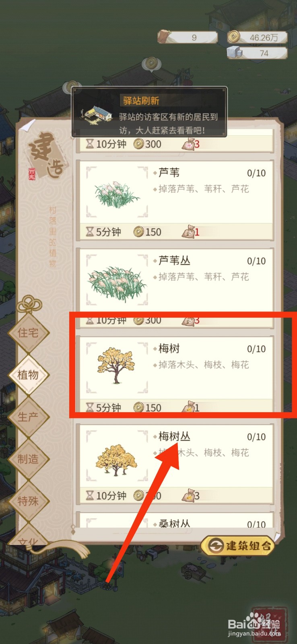Switch to the 制造 category tab

click(x=28, y=459)
